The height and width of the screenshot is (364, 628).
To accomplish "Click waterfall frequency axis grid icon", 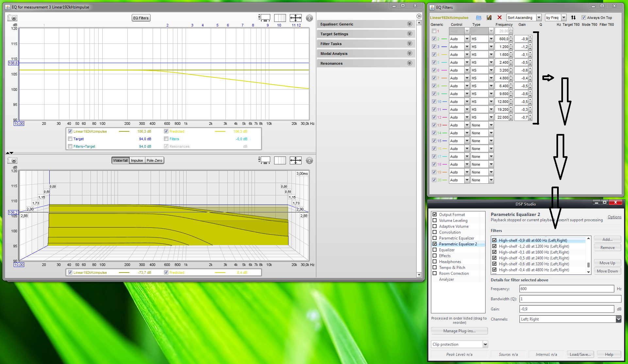I will coord(280,160).
